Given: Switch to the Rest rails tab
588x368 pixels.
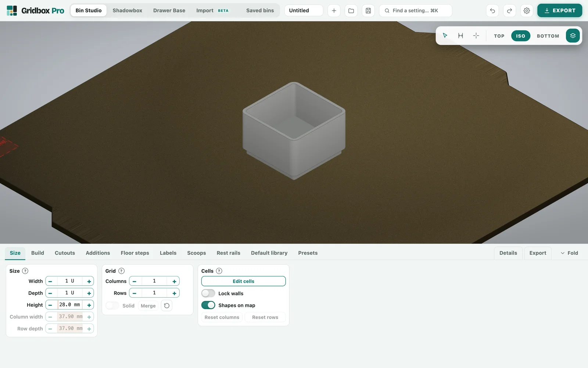Looking at the screenshot, I should point(228,253).
